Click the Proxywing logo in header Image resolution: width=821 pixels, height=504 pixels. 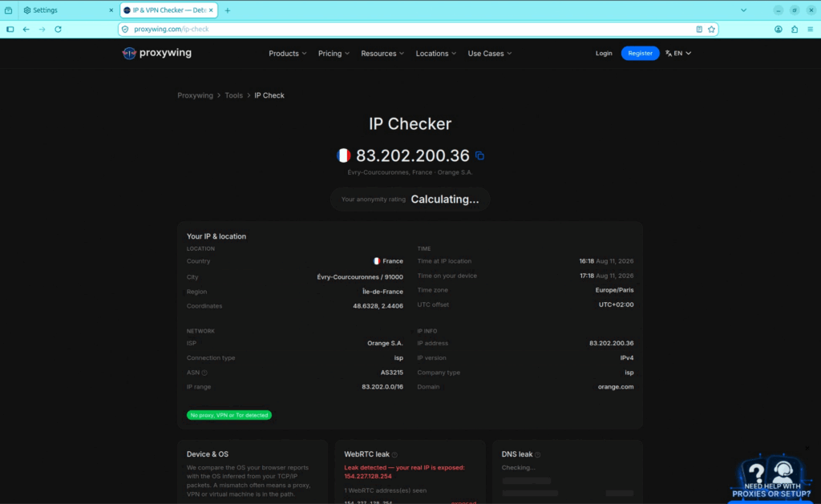click(x=156, y=53)
